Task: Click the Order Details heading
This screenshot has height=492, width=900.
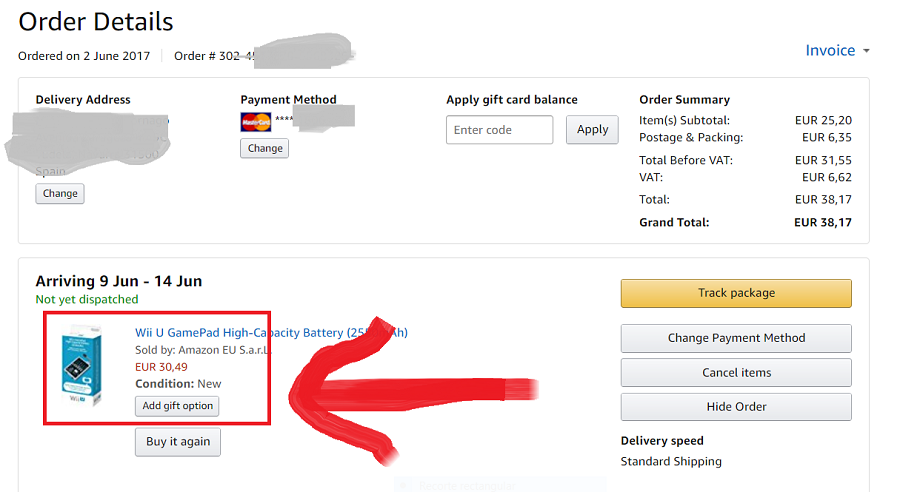Action: (96, 22)
